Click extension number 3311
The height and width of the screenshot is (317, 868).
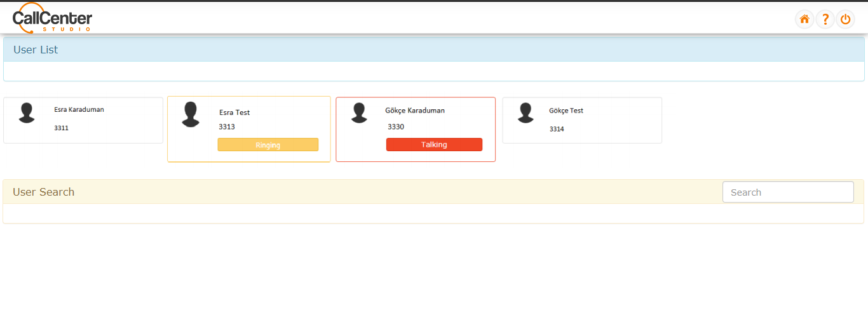click(x=61, y=128)
